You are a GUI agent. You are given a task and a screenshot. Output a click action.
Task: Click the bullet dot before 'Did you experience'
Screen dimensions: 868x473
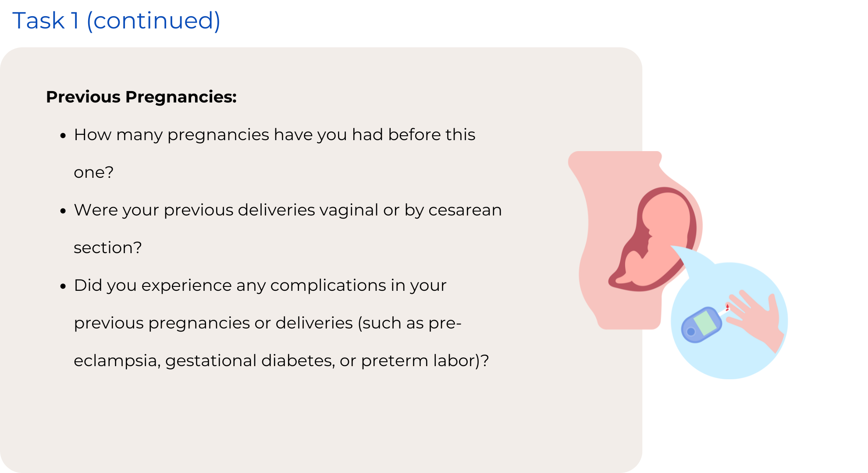click(x=63, y=286)
